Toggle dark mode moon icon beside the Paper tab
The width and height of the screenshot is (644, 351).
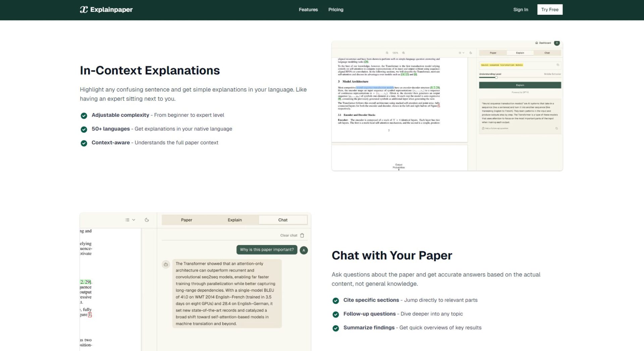pos(147,220)
